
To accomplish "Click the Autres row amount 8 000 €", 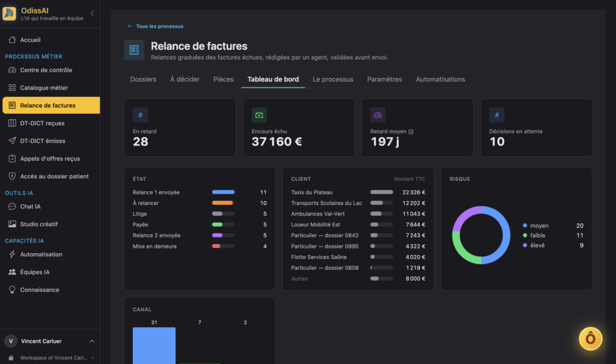I will click(416, 279).
